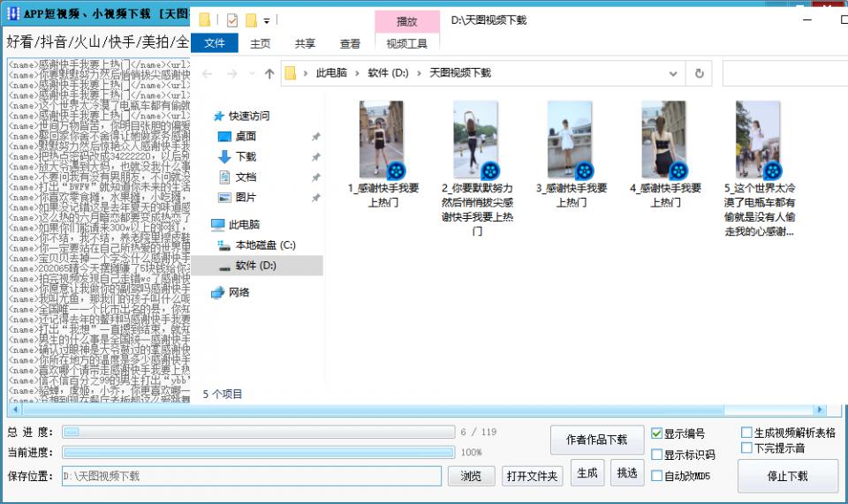The height and width of the screenshot is (504, 848).
Task: Expand chevron after 此电脑 in address bar
Action: tap(357, 73)
